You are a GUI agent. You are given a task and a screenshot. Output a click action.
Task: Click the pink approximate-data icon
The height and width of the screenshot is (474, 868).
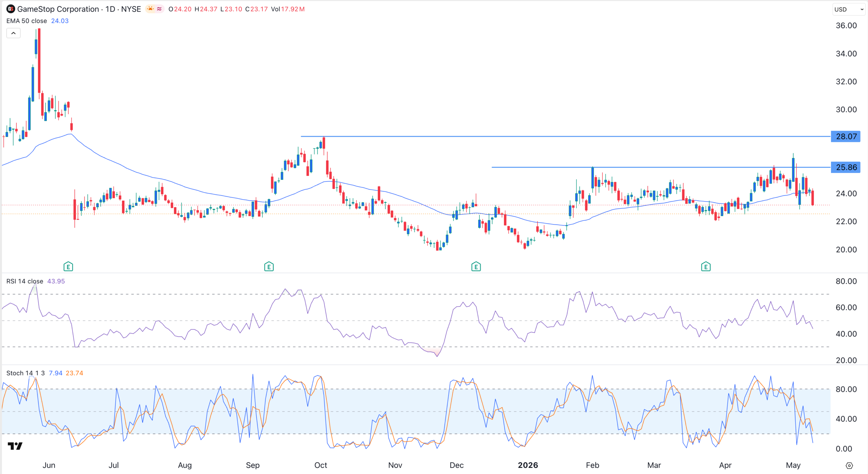(x=159, y=9)
